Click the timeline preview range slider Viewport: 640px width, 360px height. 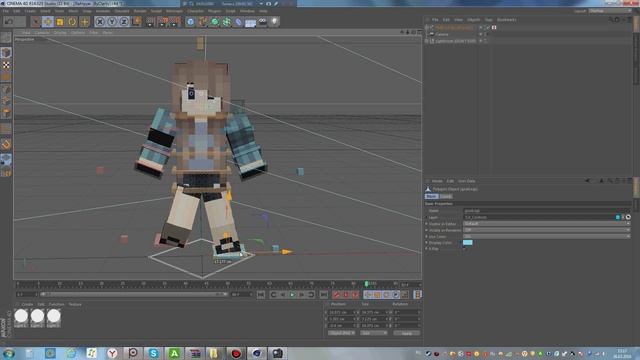(133, 294)
